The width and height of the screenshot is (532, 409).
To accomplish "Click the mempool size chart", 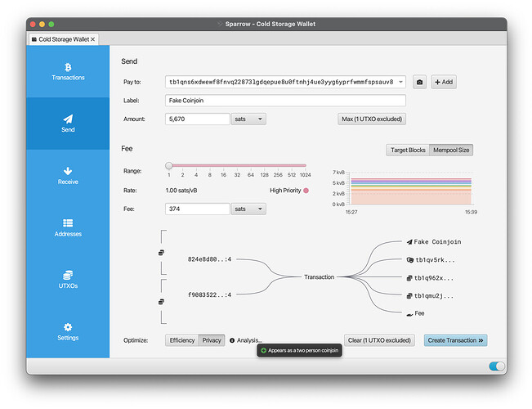I will (410, 188).
